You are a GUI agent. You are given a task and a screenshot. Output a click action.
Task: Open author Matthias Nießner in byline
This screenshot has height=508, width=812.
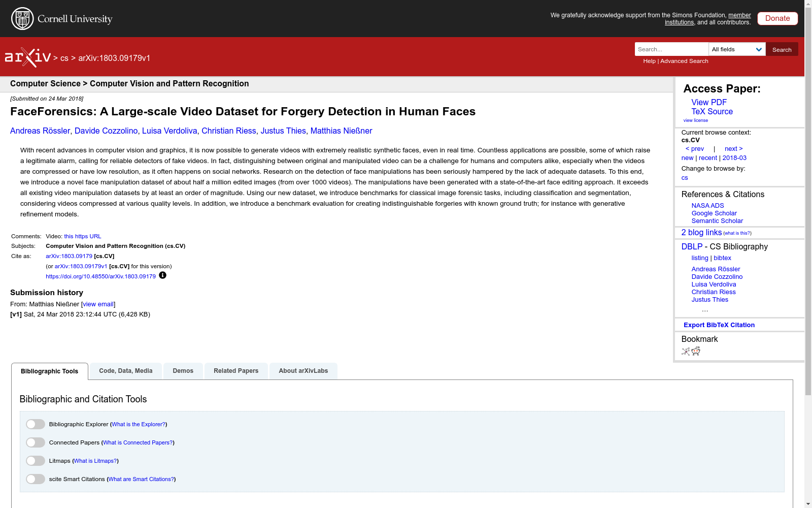pos(342,131)
